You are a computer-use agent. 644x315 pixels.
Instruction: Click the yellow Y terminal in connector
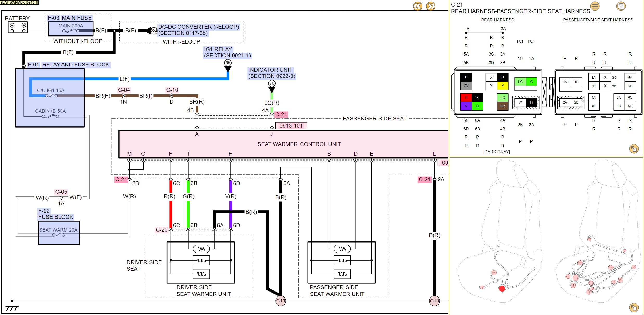click(x=503, y=86)
